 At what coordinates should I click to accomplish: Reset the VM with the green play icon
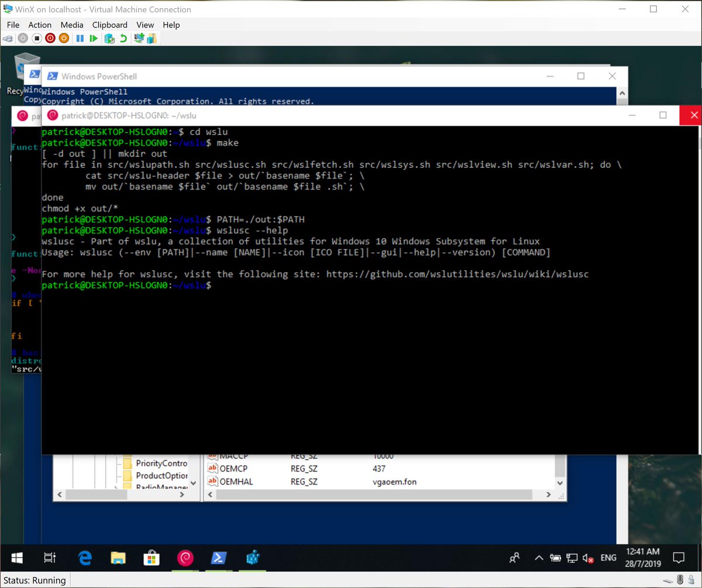coord(94,39)
